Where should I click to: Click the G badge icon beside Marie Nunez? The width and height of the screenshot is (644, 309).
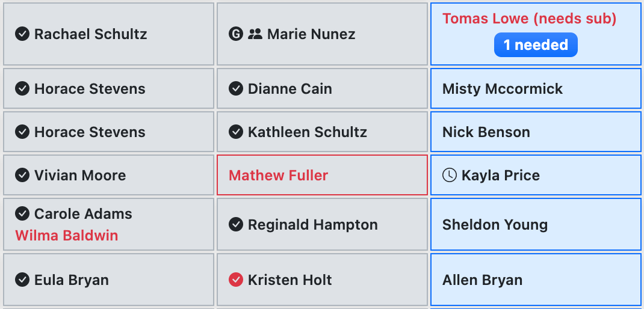click(236, 34)
